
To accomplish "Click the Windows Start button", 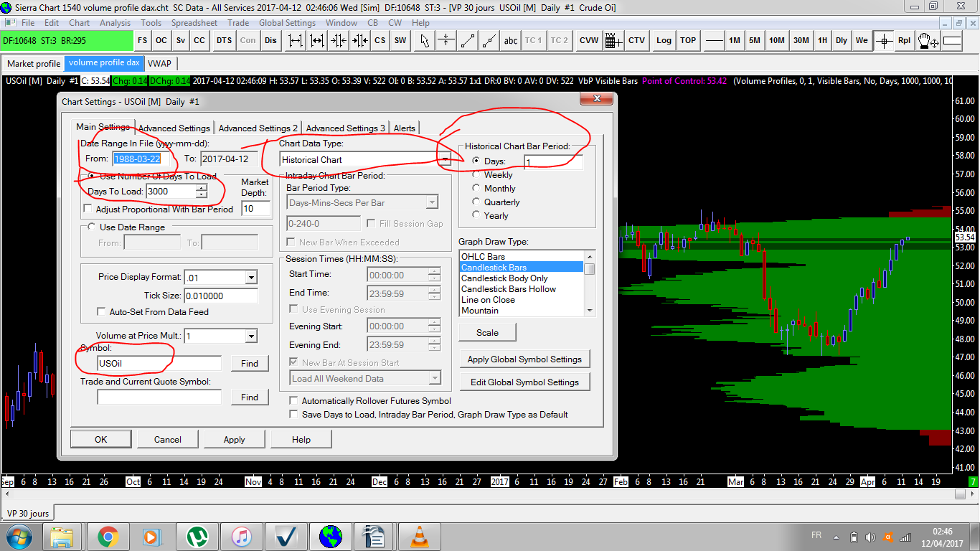I will [x=18, y=536].
